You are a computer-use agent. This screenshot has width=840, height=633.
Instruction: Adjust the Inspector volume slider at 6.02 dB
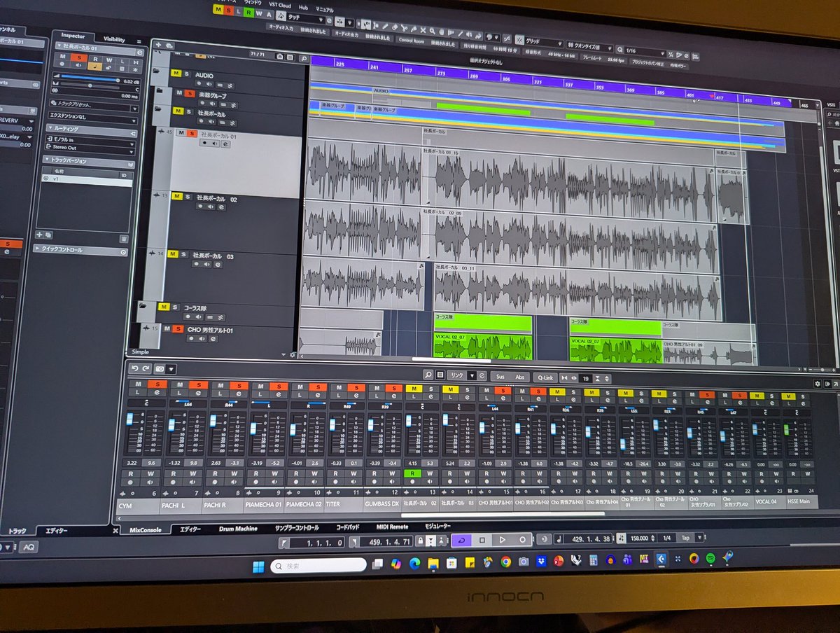pyautogui.click(x=88, y=79)
